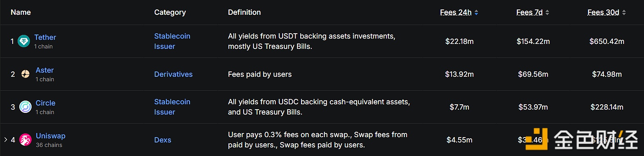Click the Tether logo icon

point(24,41)
